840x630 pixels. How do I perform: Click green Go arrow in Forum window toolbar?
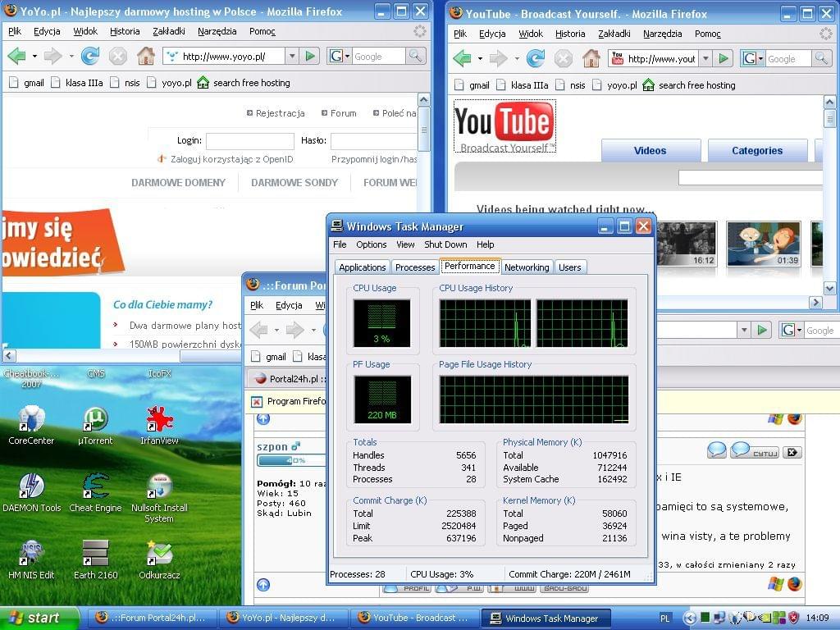(762, 330)
